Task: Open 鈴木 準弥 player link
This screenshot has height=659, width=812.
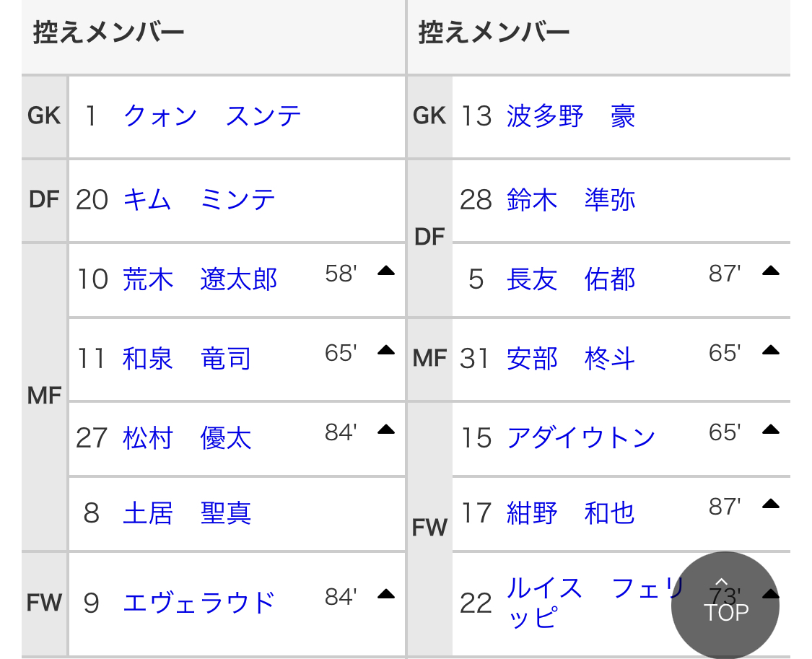Action: click(x=570, y=199)
